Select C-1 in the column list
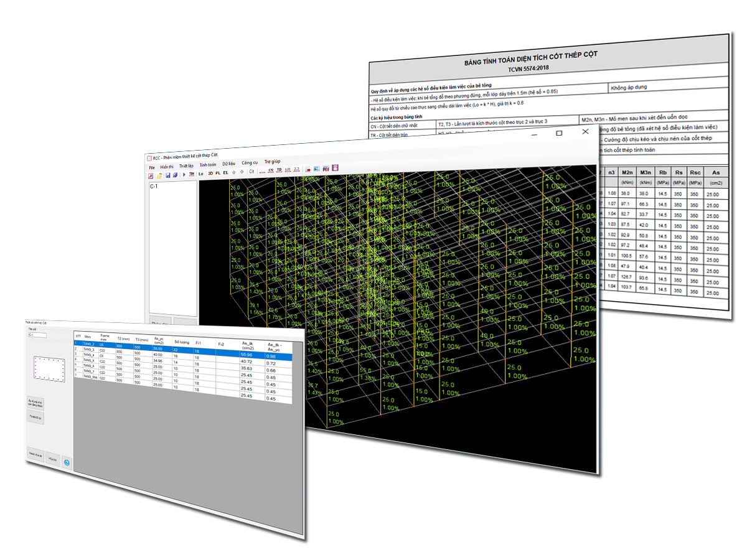 coord(154,186)
